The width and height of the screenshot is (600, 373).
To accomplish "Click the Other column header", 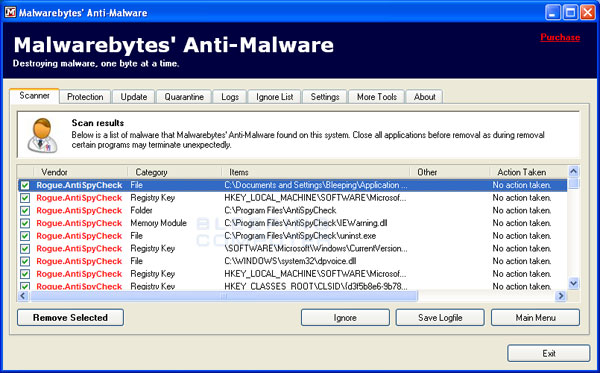I will tap(450, 172).
